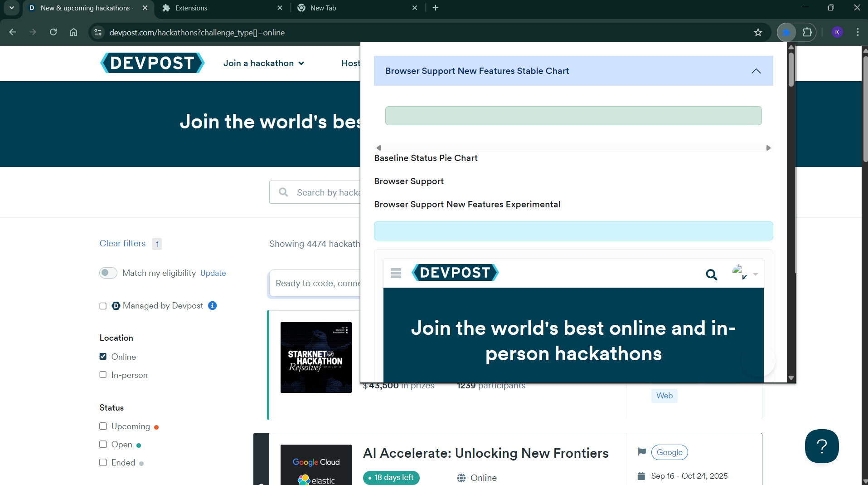The image size is (868, 485).
Task: Open the Starknet Hackathon thumbnail
Action: [x=316, y=358]
